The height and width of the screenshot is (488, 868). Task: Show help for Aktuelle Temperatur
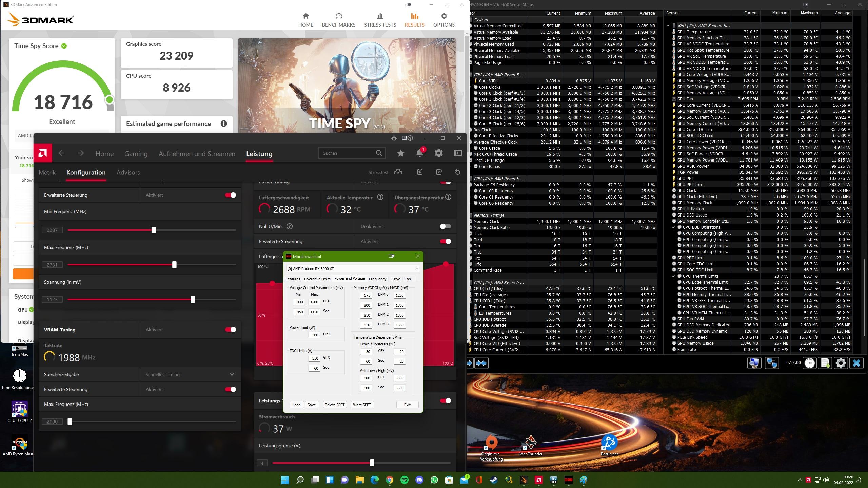380,197
